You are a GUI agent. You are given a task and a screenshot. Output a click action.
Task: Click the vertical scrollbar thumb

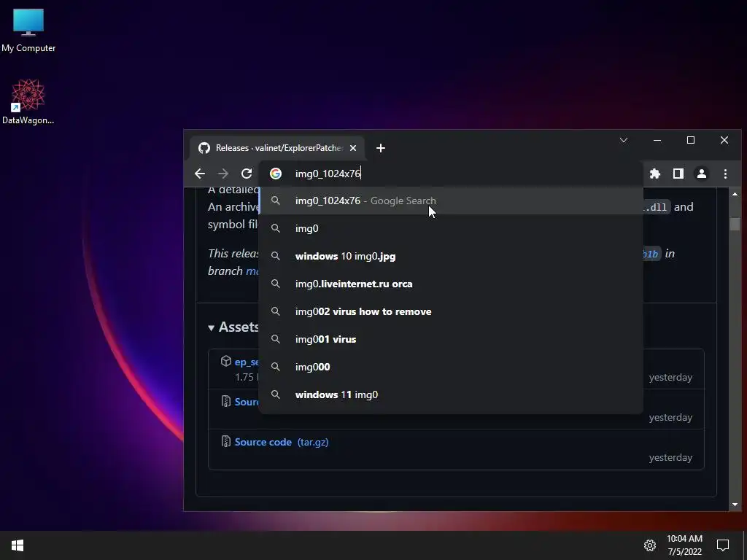coord(735,225)
